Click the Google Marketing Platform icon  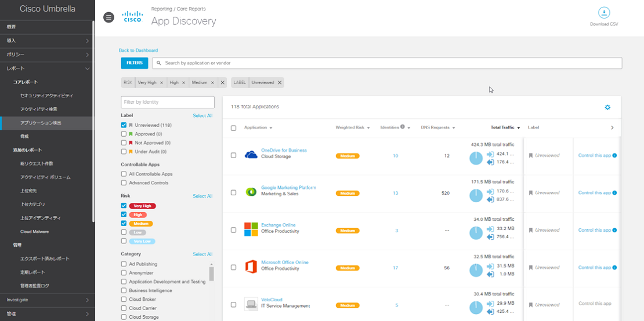click(251, 192)
